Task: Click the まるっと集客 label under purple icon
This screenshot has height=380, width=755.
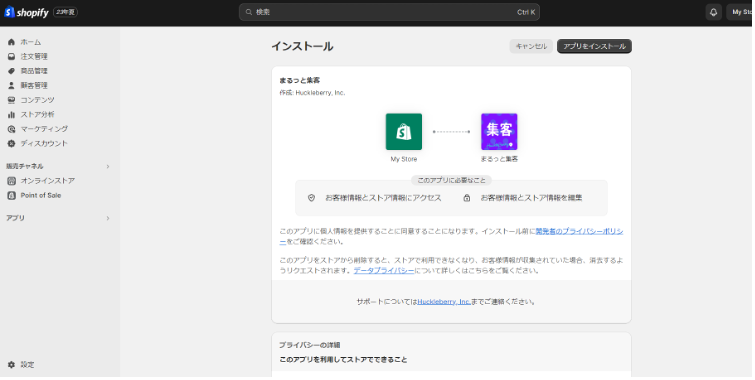Action: (x=499, y=159)
